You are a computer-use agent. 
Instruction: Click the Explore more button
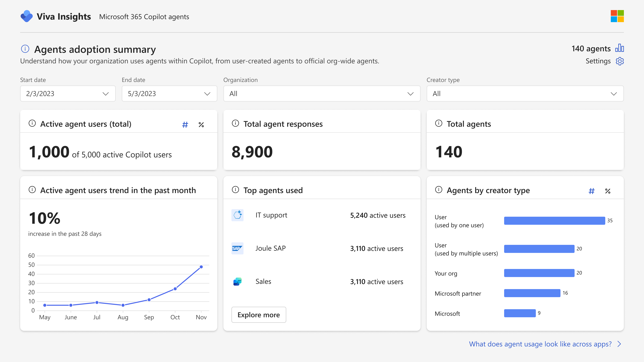tap(259, 315)
